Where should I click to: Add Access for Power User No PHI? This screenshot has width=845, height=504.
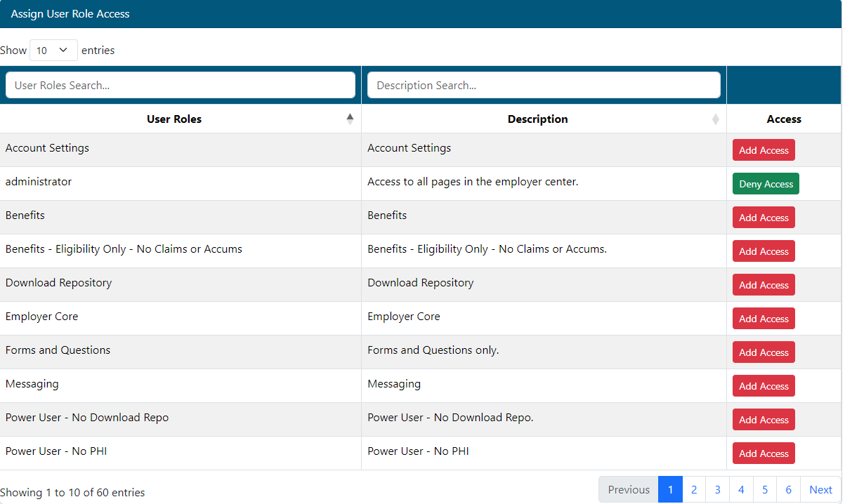[764, 453]
